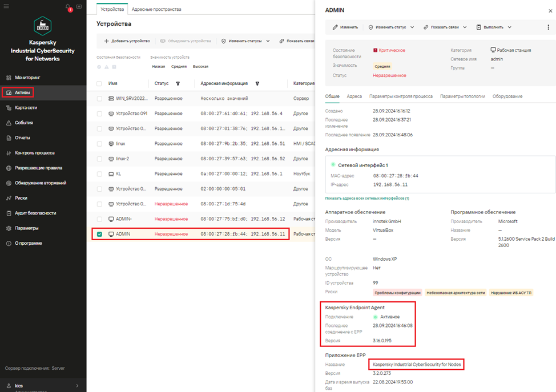Click the Проблемы конфигурации risk tag
The width and height of the screenshot is (556, 392).
pos(397,293)
